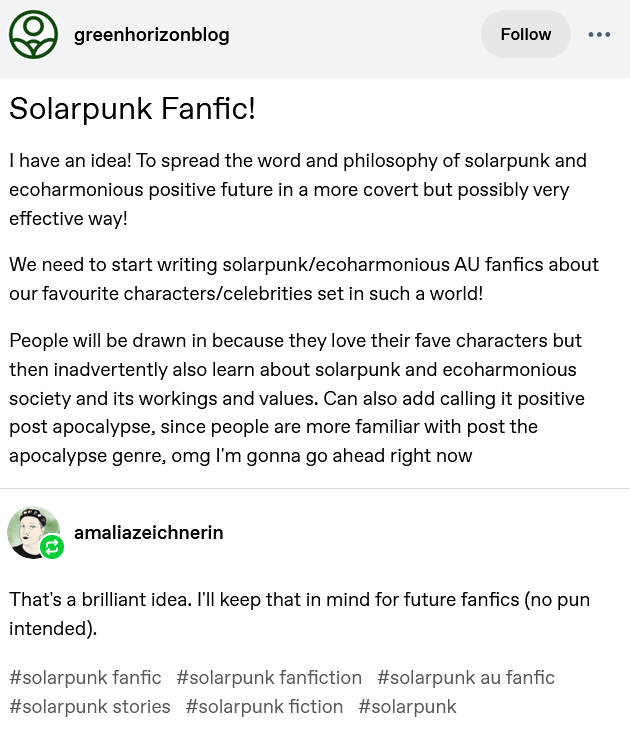Click the standalone #solarpunk tag
630x730 pixels.
(x=407, y=707)
